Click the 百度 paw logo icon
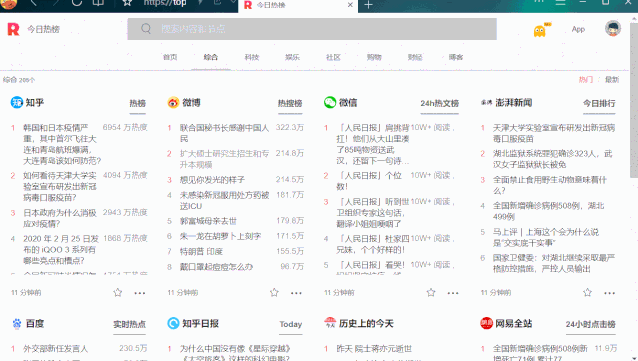The width and height of the screenshot is (638, 361). [17, 324]
